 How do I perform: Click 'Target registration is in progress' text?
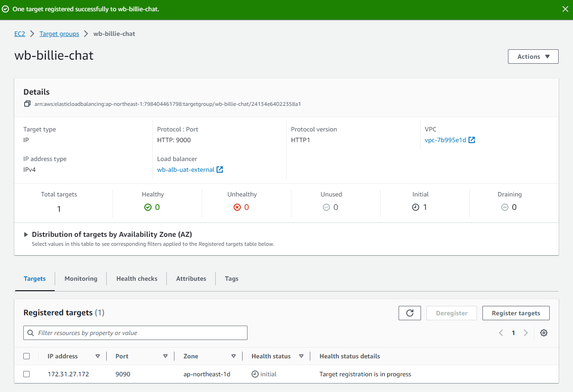[365, 374]
